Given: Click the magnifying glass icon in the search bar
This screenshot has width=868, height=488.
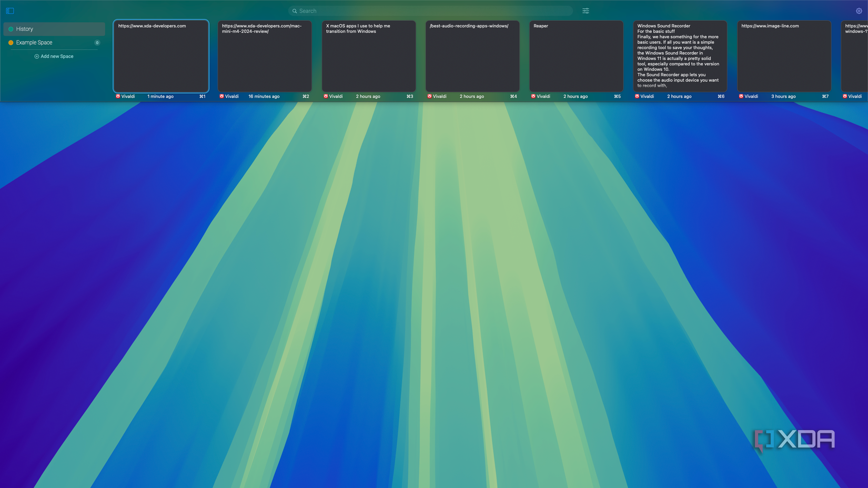Looking at the screenshot, I should click(x=295, y=11).
